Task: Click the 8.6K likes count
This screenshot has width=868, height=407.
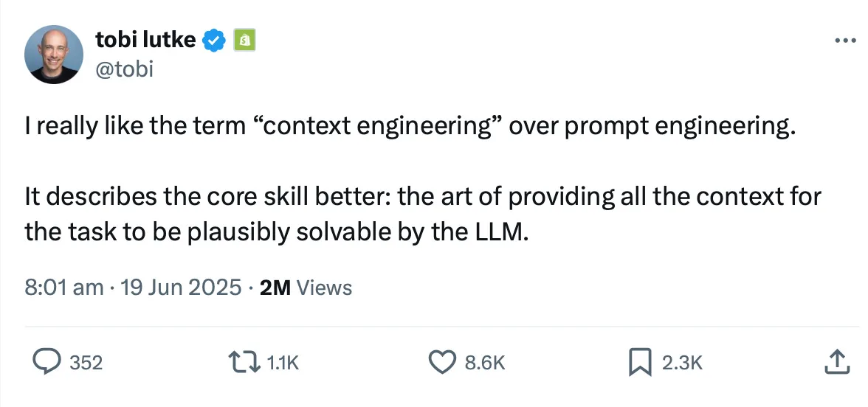Action: tap(484, 363)
